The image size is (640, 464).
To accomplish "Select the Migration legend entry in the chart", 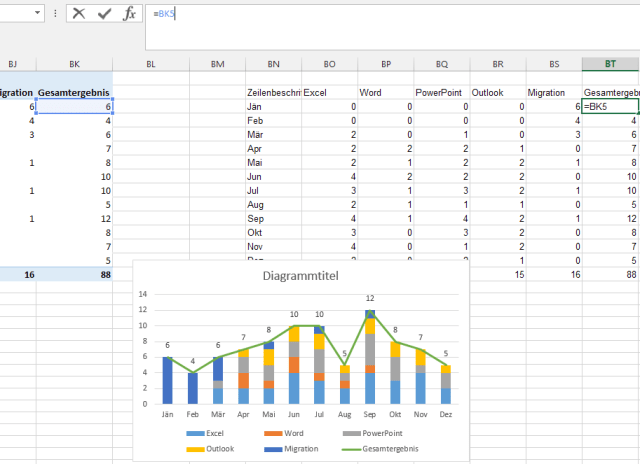I will [291, 449].
